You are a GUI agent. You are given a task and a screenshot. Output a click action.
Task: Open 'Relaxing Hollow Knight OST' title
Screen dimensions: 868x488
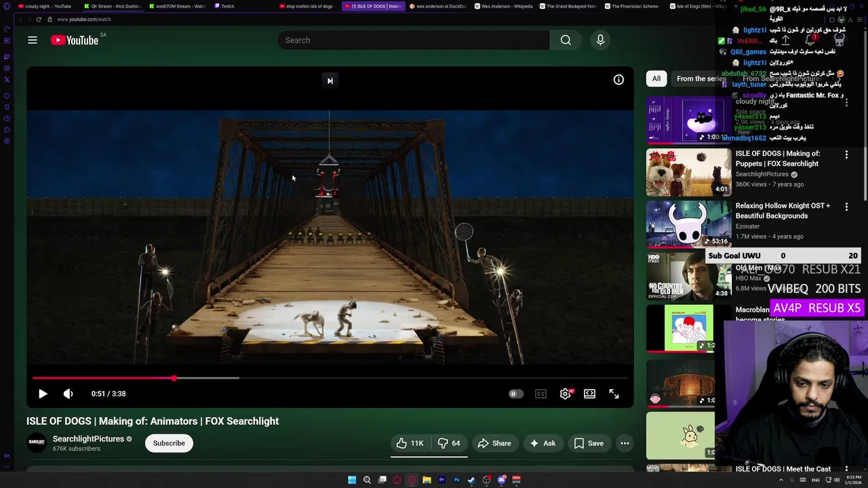[783, 211]
